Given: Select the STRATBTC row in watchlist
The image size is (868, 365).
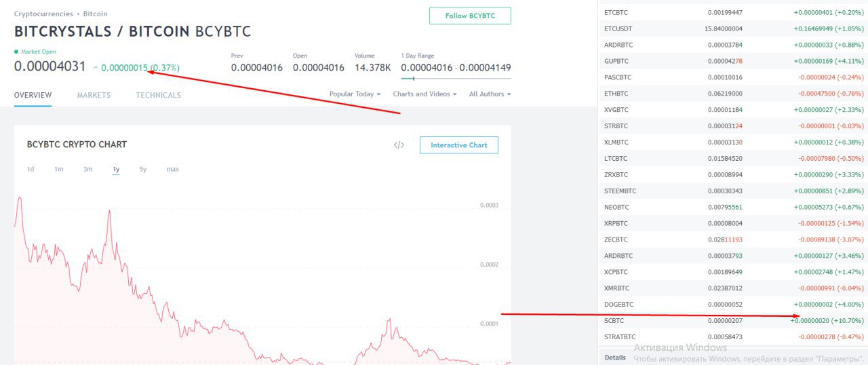Looking at the screenshot, I should point(733,337).
